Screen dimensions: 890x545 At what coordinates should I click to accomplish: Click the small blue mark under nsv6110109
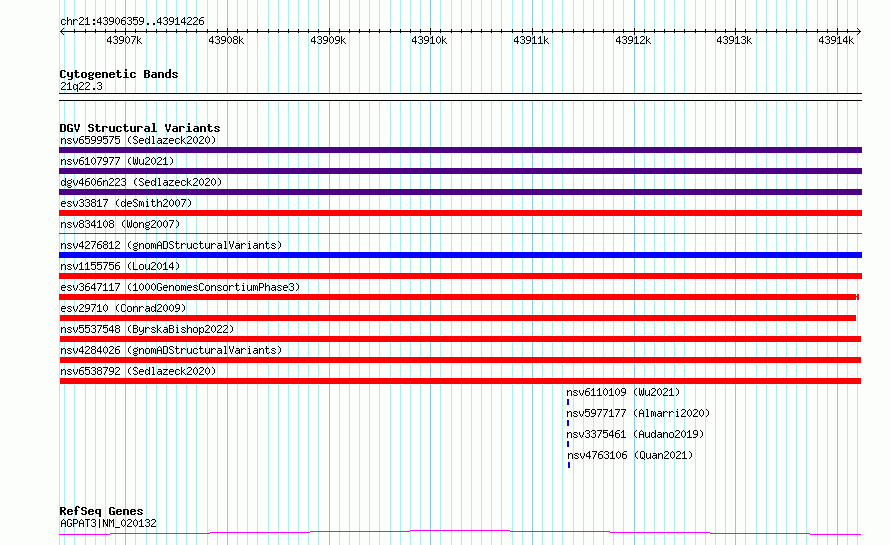(568, 402)
